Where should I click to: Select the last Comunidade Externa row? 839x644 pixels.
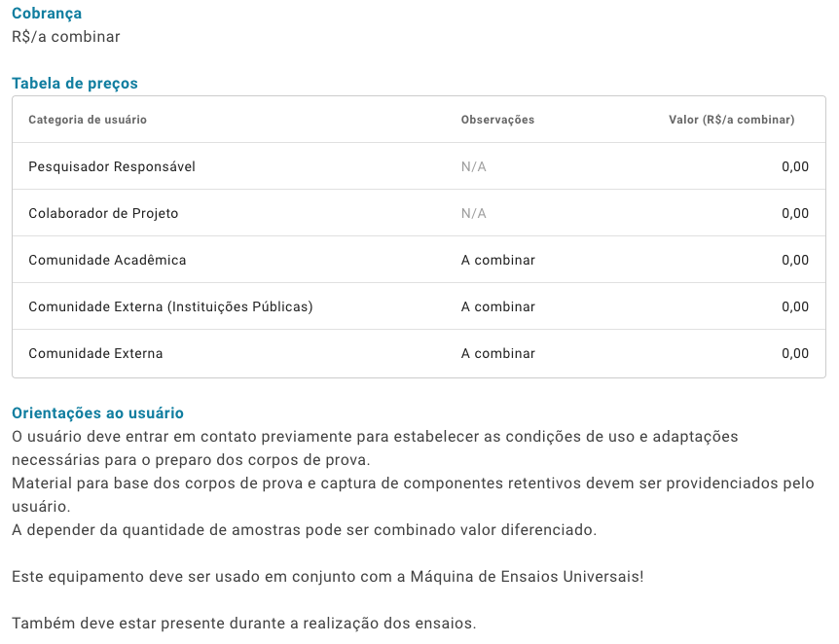tap(419, 353)
